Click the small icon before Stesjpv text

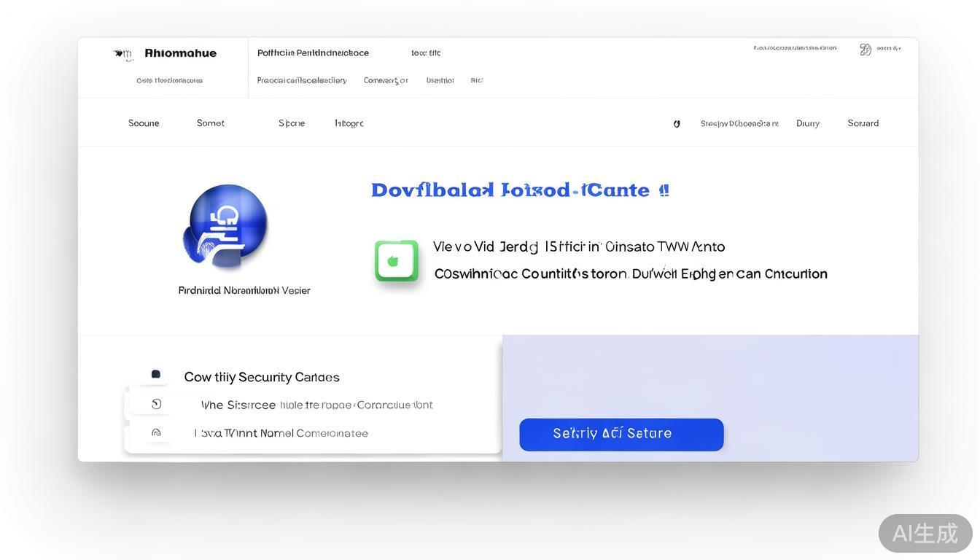(677, 124)
